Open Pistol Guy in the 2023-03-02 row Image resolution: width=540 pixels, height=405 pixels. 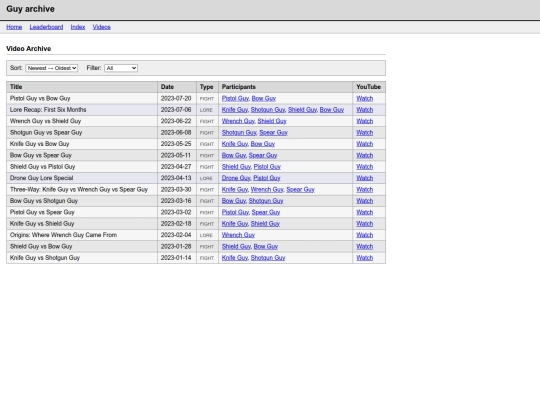[x=235, y=212]
